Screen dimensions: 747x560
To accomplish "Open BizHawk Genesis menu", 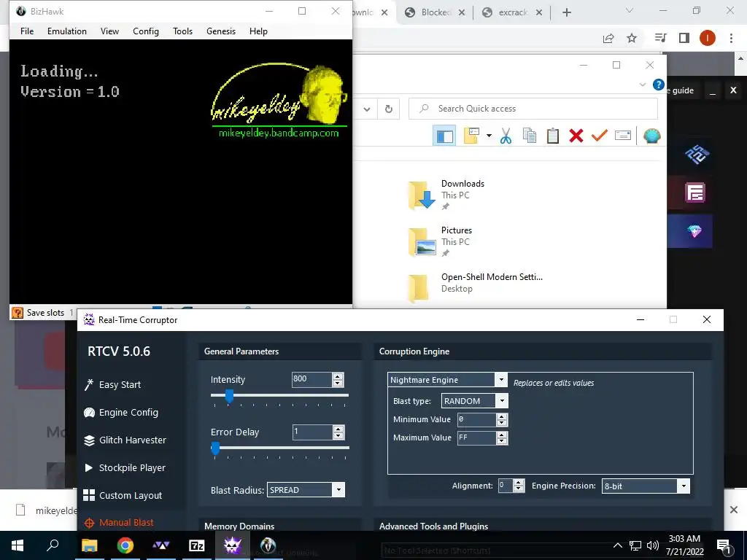I will tap(221, 31).
